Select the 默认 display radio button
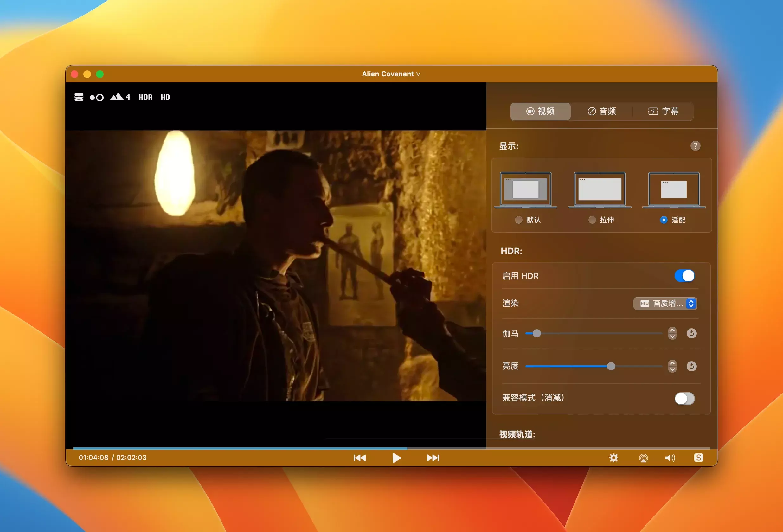 (x=518, y=220)
